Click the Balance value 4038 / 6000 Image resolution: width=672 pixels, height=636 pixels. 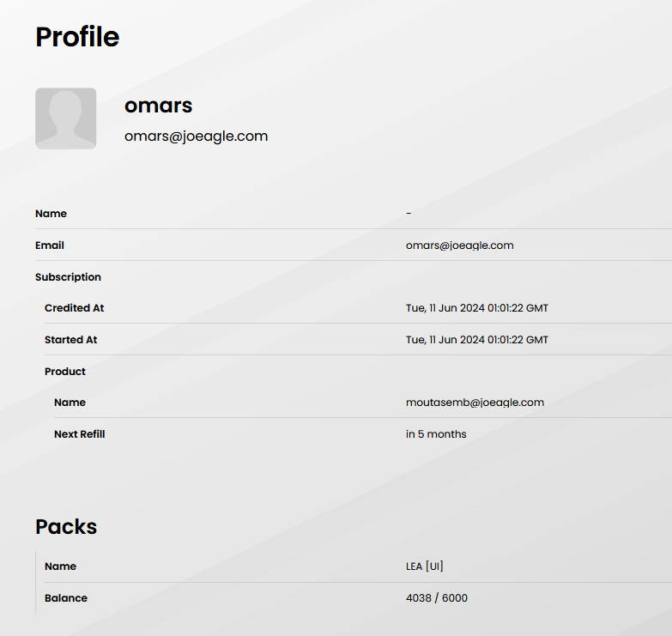click(437, 598)
